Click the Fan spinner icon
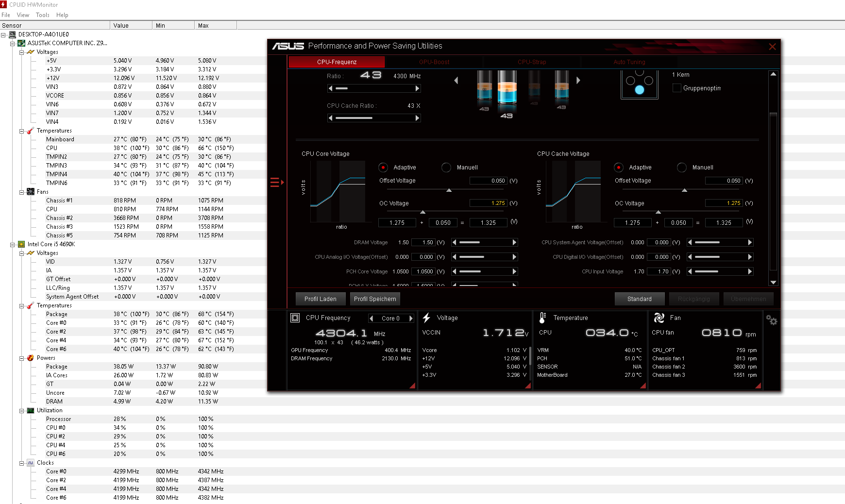This screenshot has height=504, width=845. click(x=659, y=318)
